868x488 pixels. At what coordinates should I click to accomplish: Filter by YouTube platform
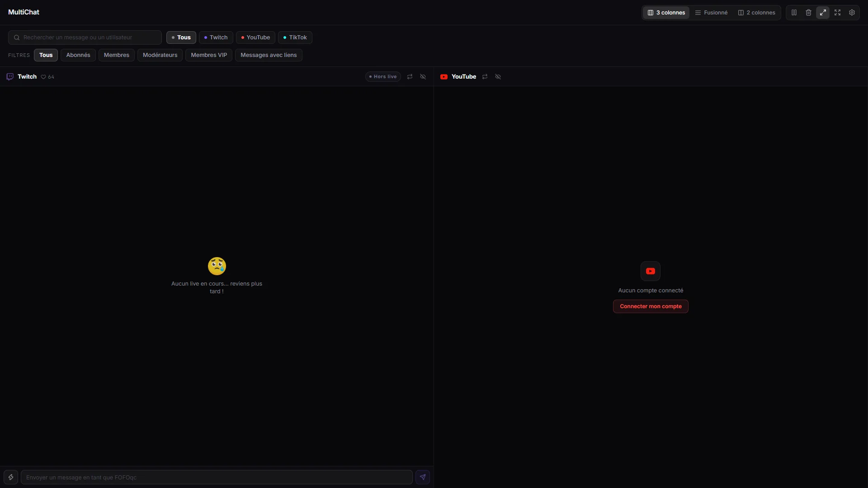pyautogui.click(x=255, y=38)
